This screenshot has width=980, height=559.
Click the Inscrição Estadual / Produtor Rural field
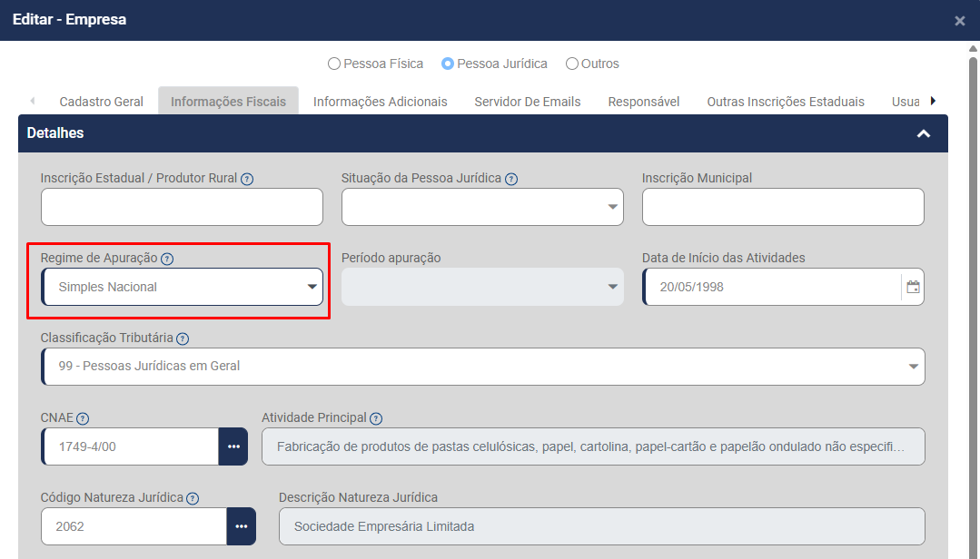click(182, 207)
